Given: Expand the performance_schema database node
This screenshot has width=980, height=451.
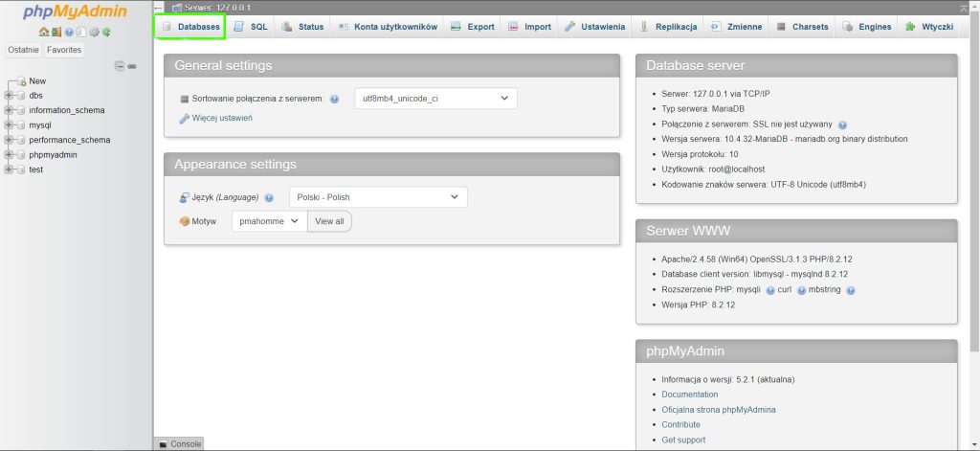Looking at the screenshot, I should (9, 140).
